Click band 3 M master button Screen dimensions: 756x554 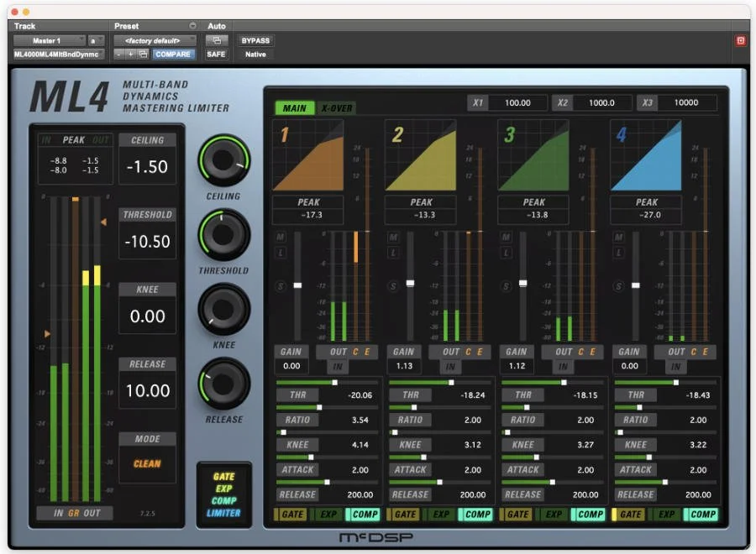[506, 237]
